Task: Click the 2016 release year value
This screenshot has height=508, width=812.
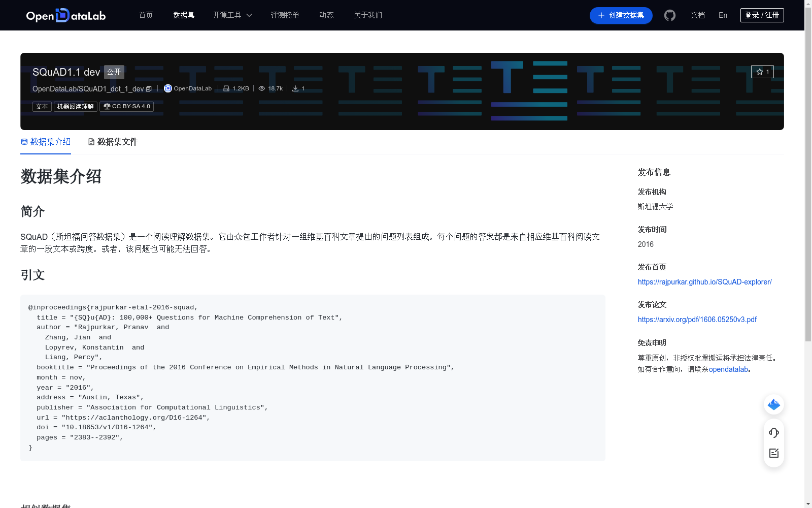Action: (646, 244)
